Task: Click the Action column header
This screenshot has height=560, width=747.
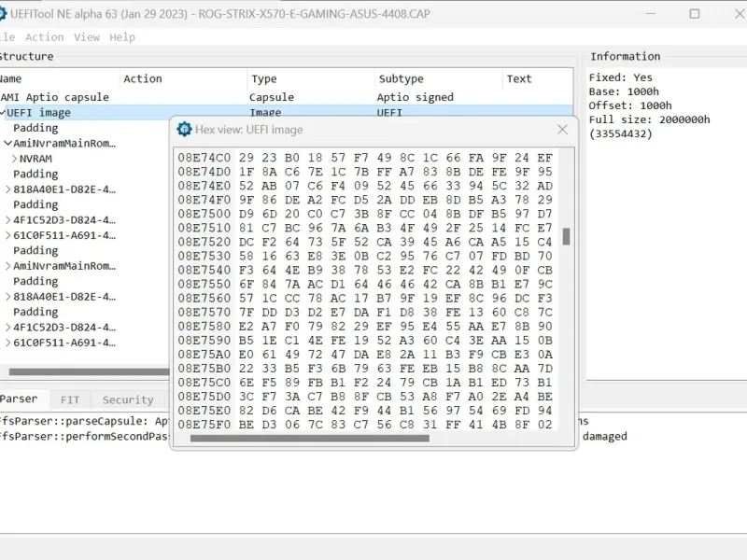Action: [x=183, y=78]
